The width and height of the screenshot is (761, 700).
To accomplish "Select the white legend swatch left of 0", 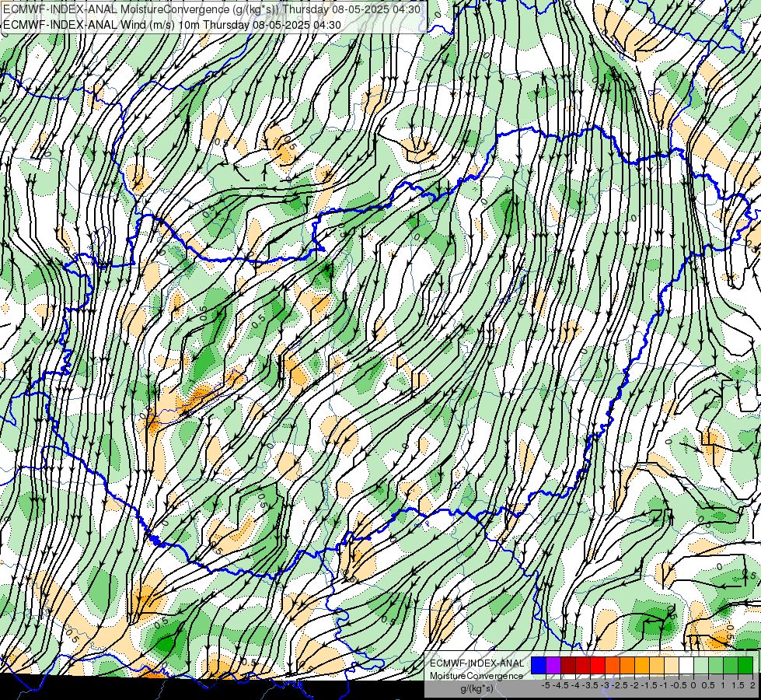I will click(686, 665).
